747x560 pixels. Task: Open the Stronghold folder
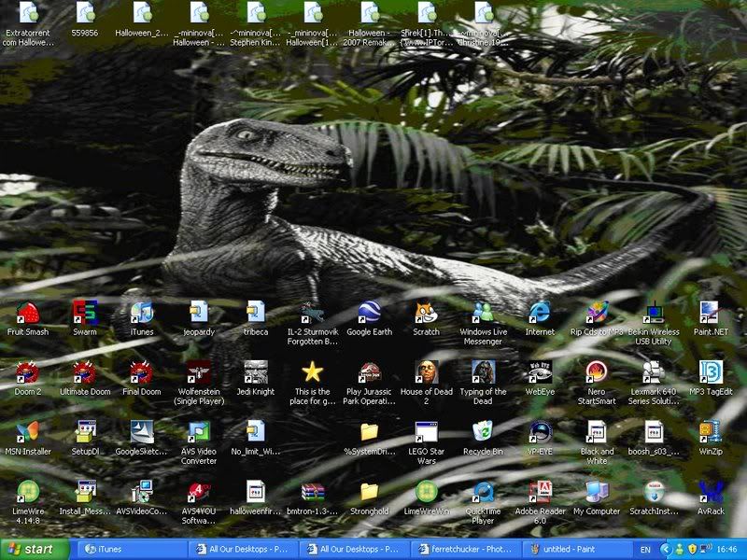[x=369, y=492]
